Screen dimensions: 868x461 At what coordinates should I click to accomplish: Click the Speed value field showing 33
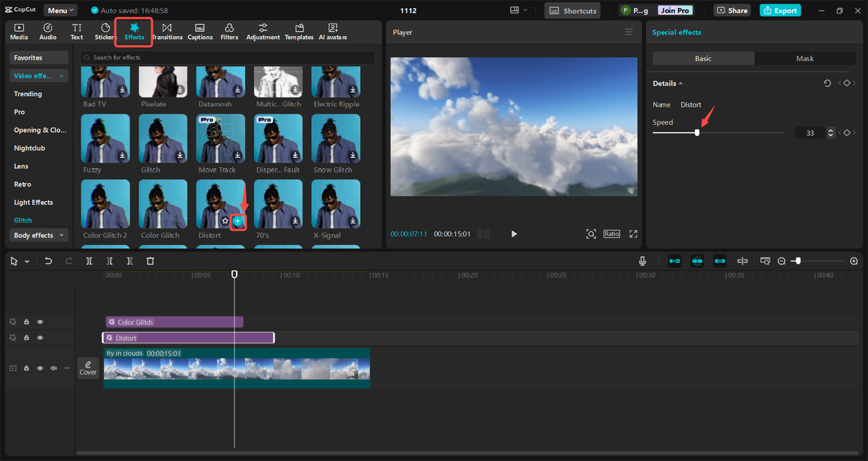click(810, 133)
